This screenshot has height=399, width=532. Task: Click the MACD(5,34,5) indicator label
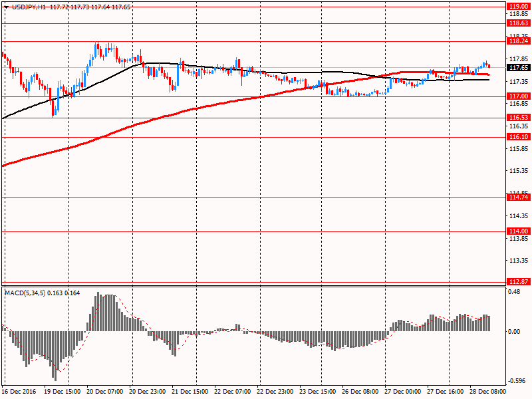pyautogui.click(x=25, y=293)
